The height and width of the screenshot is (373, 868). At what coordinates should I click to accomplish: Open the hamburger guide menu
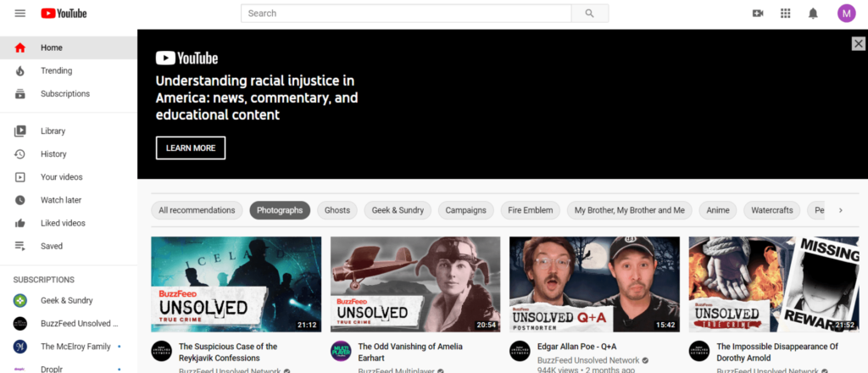[x=20, y=14]
